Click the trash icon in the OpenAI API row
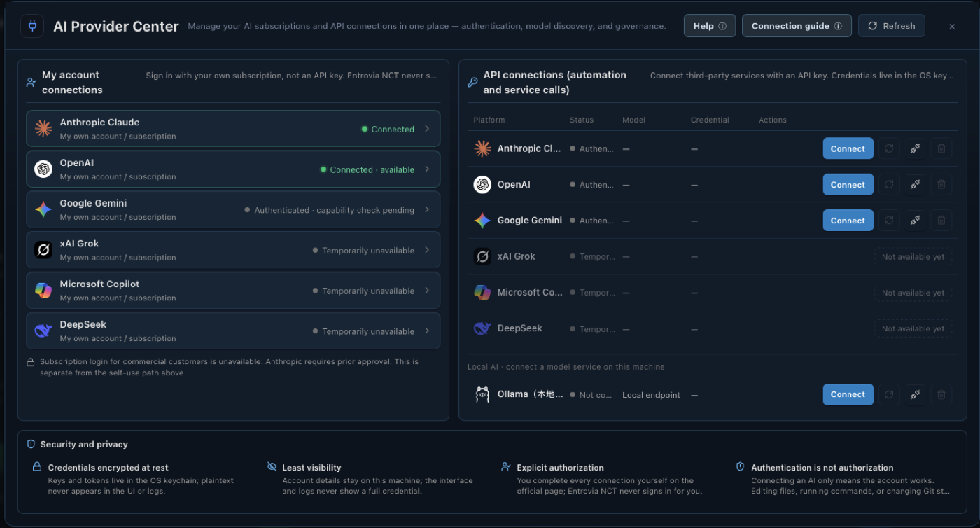The width and height of the screenshot is (980, 528). [941, 185]
